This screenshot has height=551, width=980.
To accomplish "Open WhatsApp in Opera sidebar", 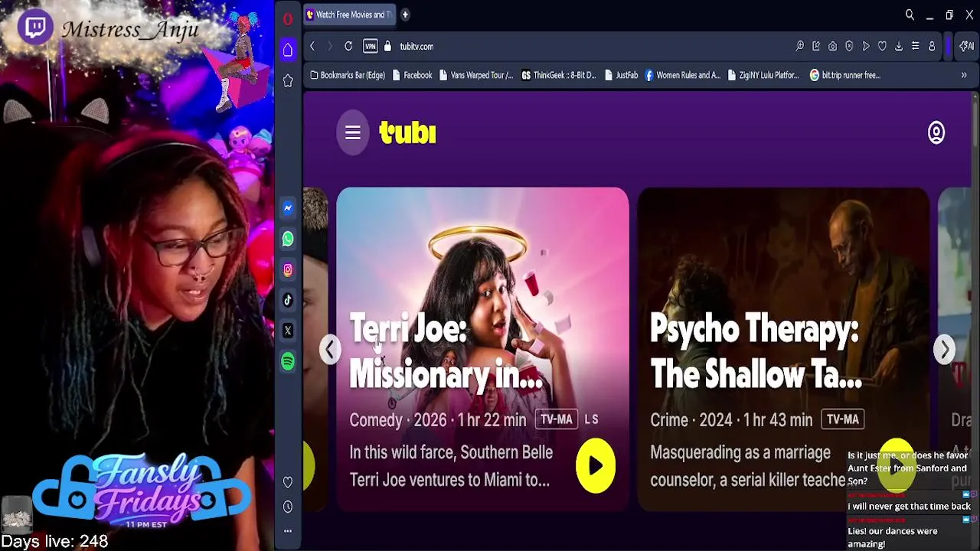I will pyautogui.click(x=288, y=239).
